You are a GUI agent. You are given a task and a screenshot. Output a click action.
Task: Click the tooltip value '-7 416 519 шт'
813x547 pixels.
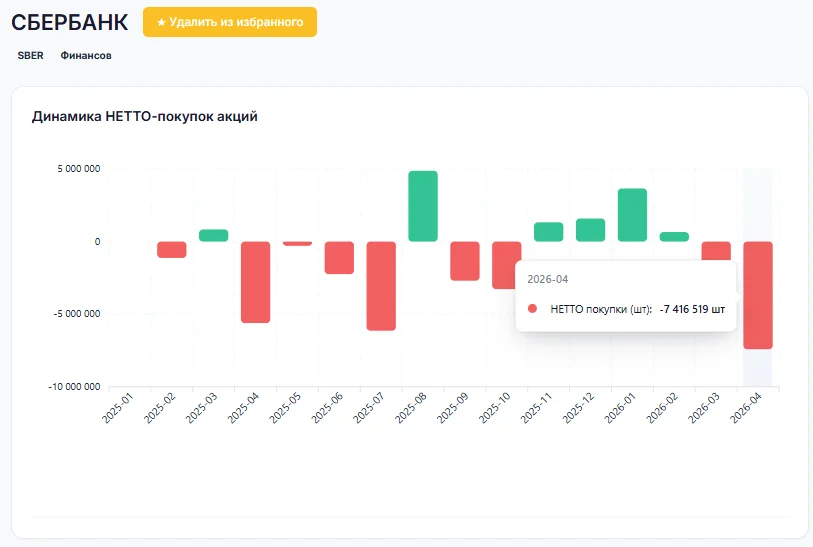pyautogui.click(x=692, y=309)
